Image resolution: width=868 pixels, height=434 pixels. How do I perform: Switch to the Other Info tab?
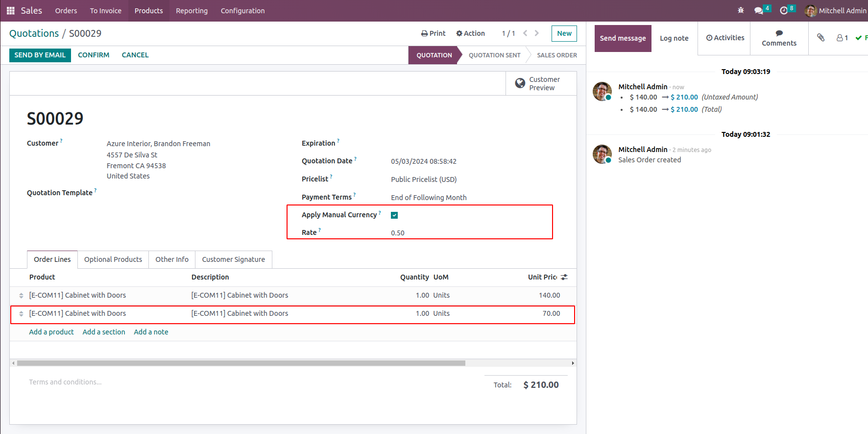pyautogui.click(x=172, y=259)
